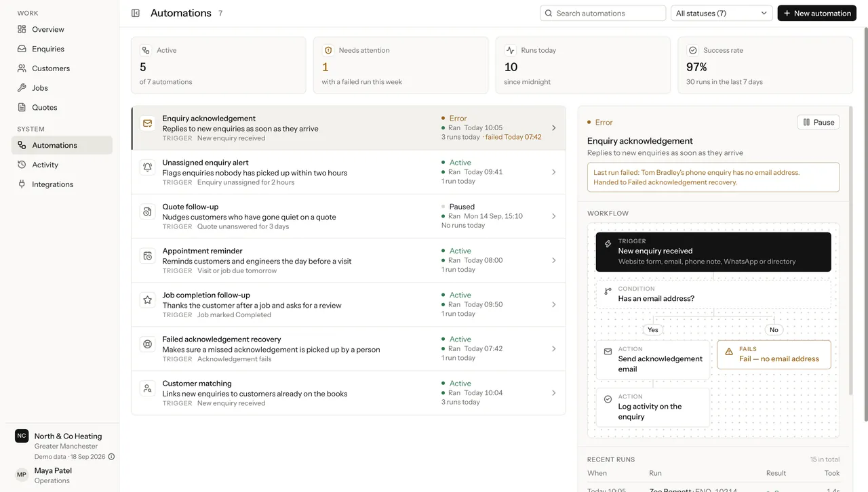
Task: Collapse the sidebar panel icon
Action: coord(136,13)
